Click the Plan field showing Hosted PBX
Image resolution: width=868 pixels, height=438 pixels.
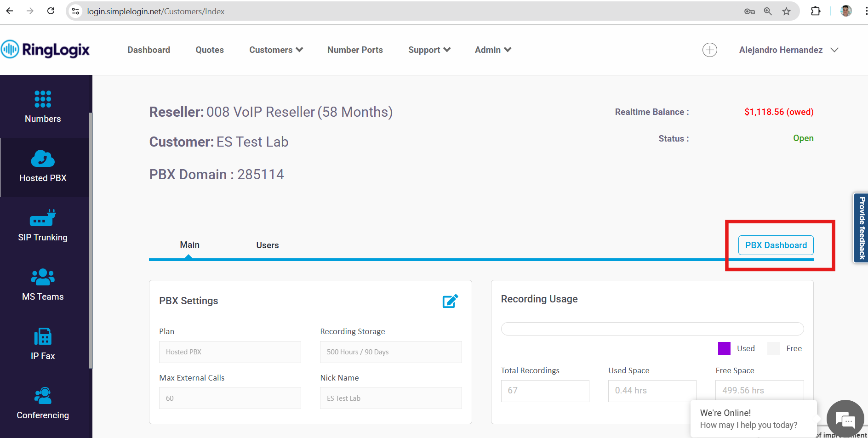[230, 352]
